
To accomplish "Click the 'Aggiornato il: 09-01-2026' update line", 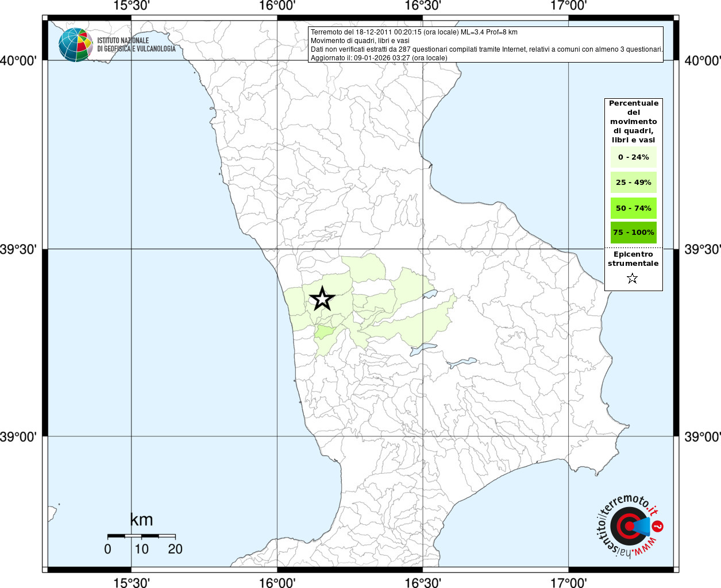I will coord(379,58).
